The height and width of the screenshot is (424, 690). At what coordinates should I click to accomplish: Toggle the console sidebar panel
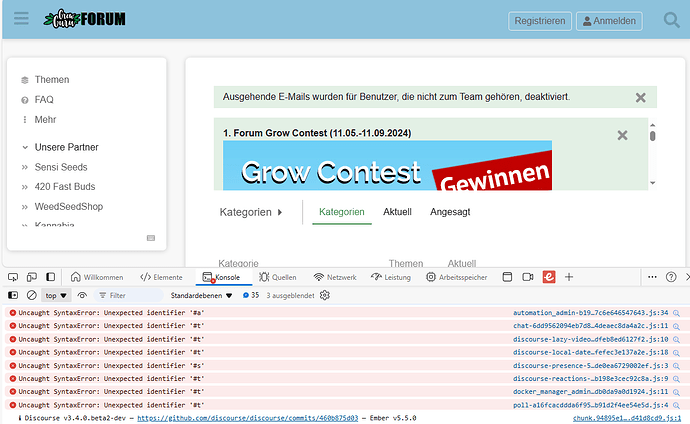pos(13,296)
